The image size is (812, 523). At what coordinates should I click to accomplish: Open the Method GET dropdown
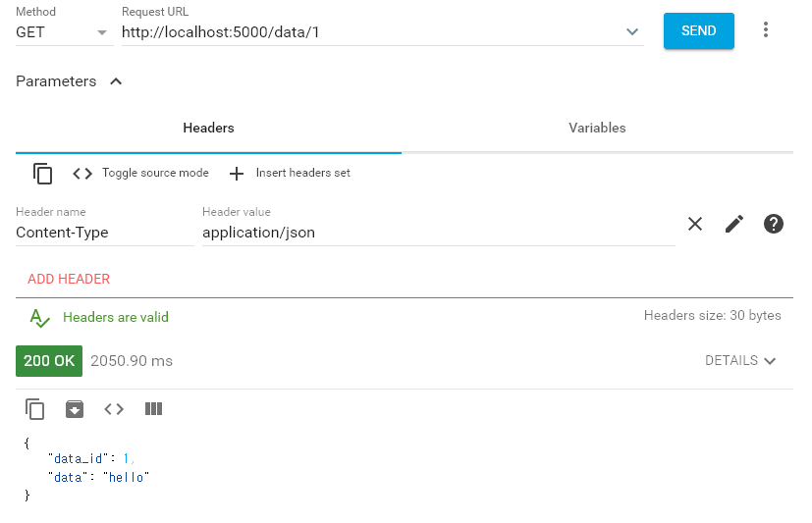[x=64, y=32]
